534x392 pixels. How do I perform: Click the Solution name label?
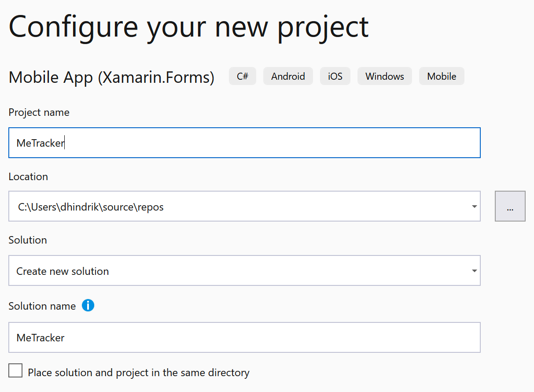42,306
